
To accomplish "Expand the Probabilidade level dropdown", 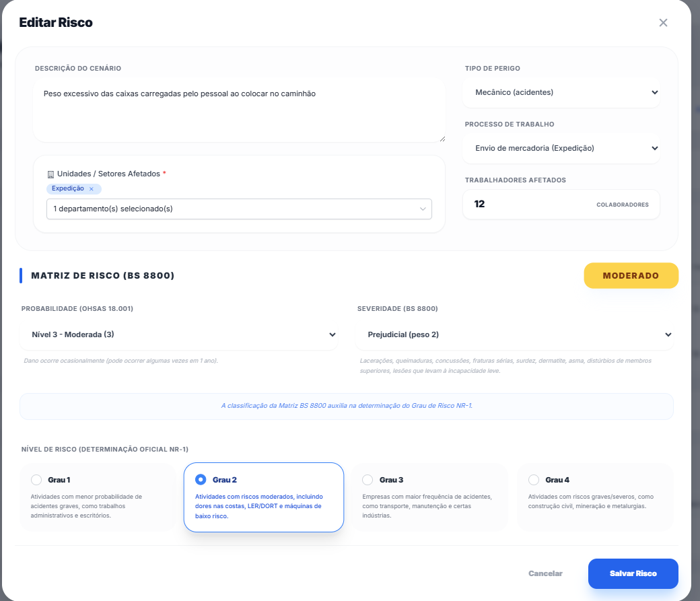I will (x=178, y=334).
